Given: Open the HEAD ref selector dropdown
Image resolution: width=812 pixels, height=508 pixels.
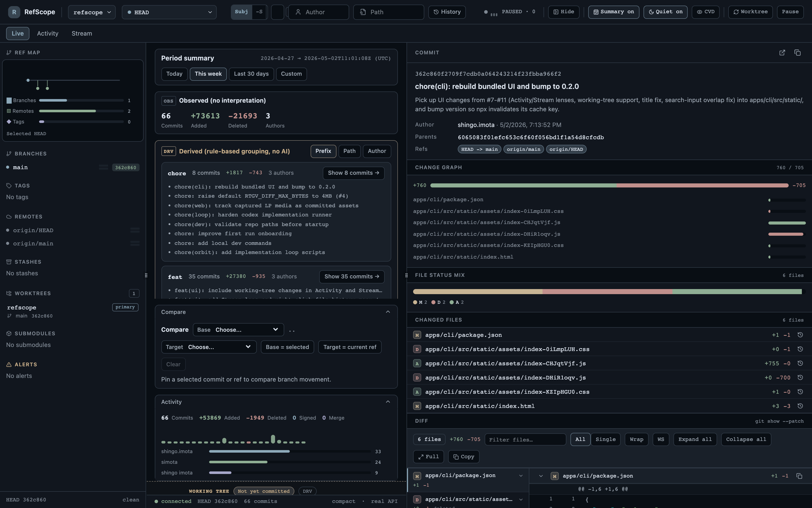Looking at the screenshot, I should point(169,12).
